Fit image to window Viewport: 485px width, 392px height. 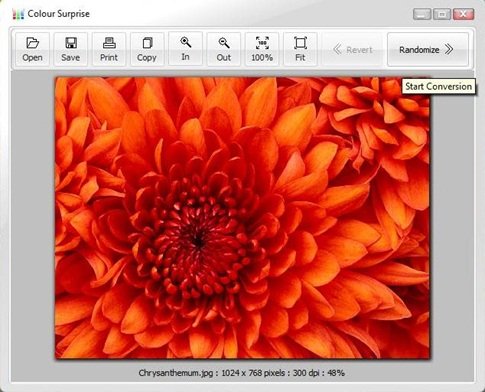(x=300, y=49)
